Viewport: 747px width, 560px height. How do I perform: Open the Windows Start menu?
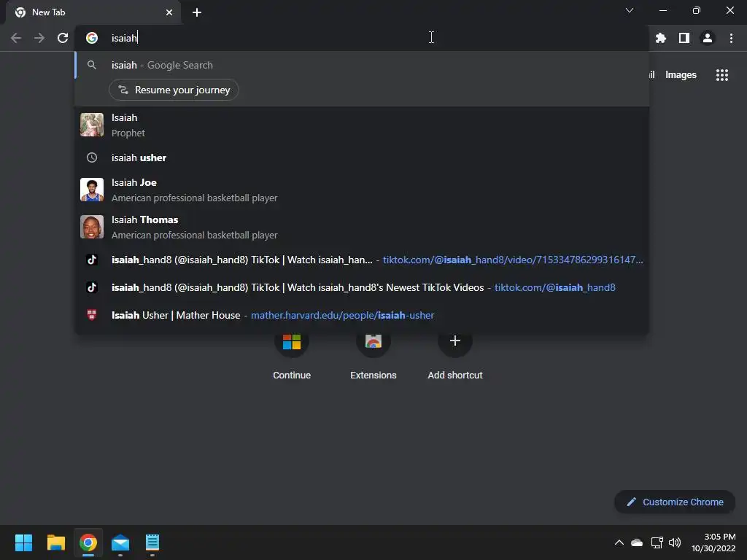point(23,542)
